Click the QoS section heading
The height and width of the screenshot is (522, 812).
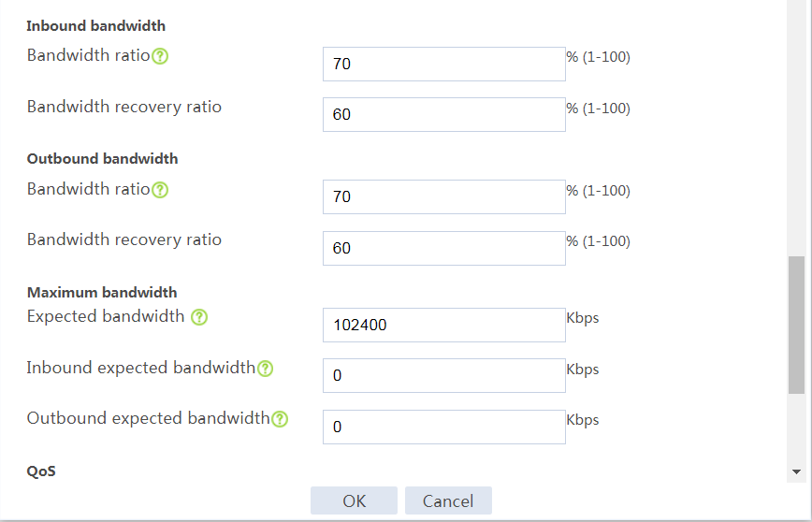point(41,471)
